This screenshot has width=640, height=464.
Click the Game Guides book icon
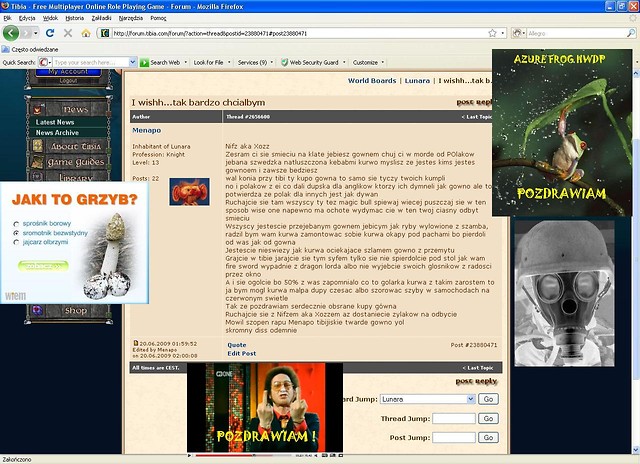point(38,162)
